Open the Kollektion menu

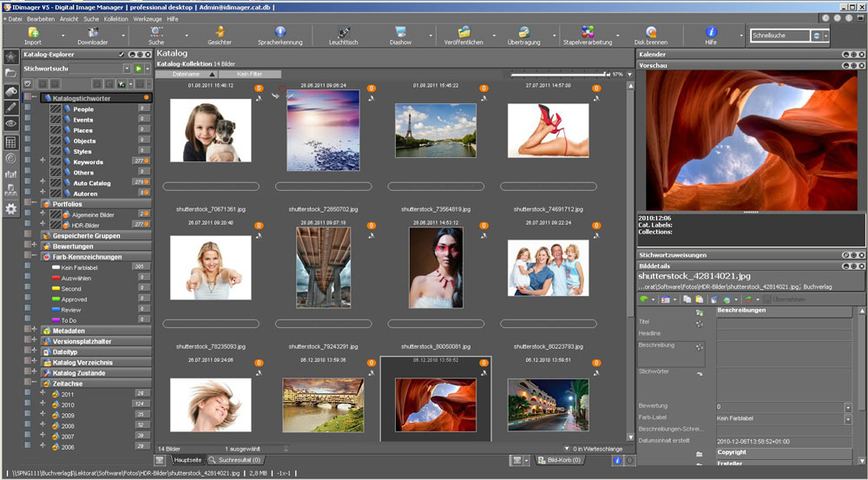click(115, 18)
